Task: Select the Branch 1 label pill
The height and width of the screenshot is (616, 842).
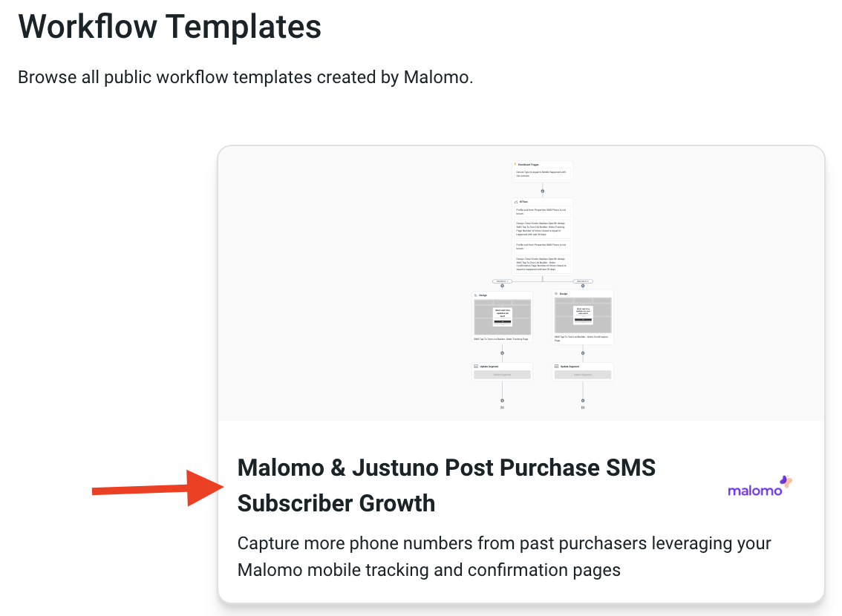Action: (x=502, y=281)
